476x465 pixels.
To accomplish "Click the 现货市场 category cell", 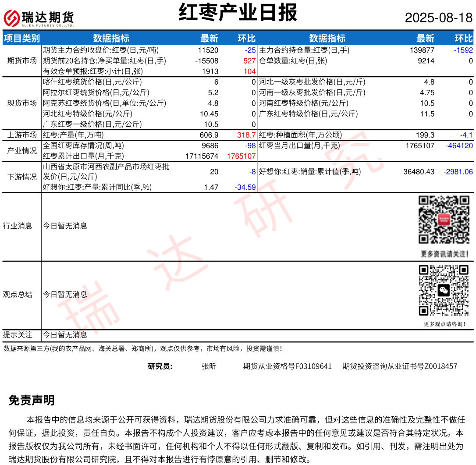I will [x=22, y=103].
